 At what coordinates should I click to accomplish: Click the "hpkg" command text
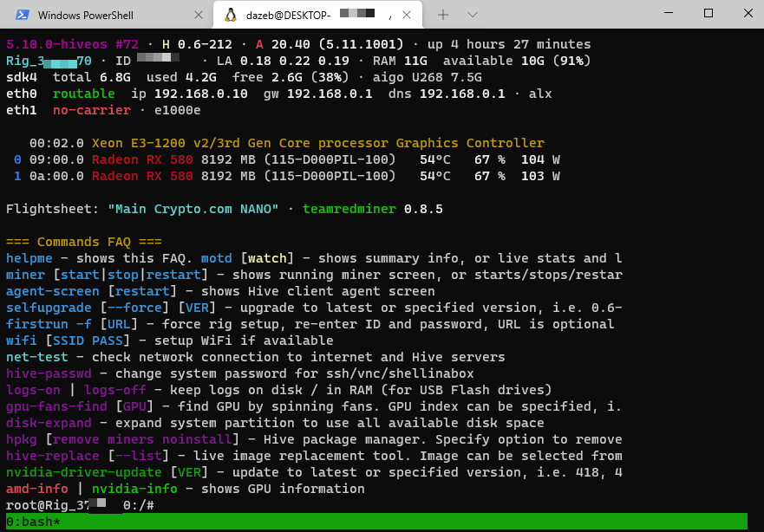tap(22, 439)
